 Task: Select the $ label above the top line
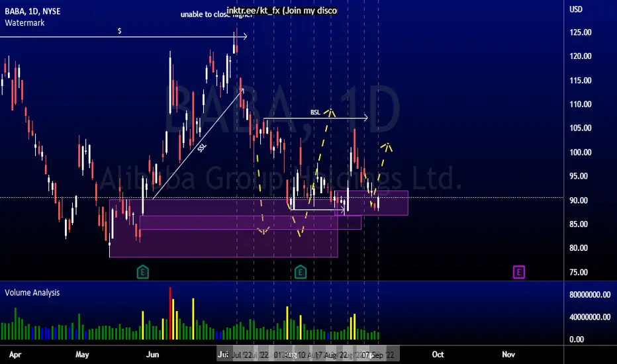[x=120, y=30]
